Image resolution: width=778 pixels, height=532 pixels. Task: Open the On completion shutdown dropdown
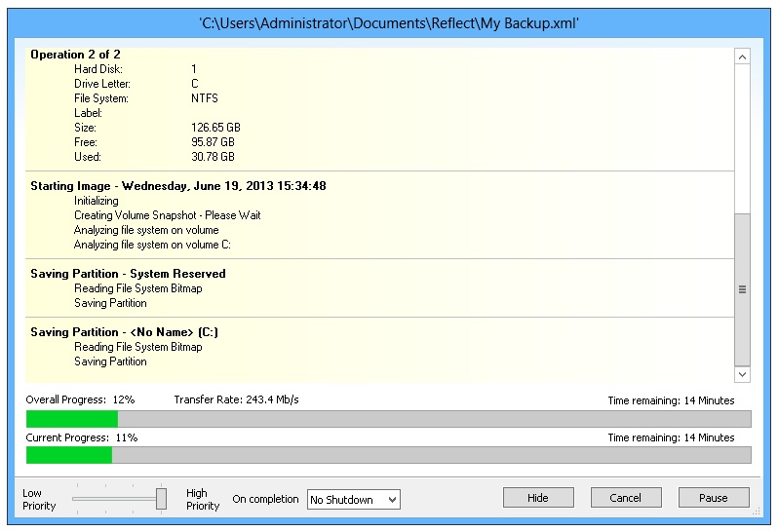[353, 499]
